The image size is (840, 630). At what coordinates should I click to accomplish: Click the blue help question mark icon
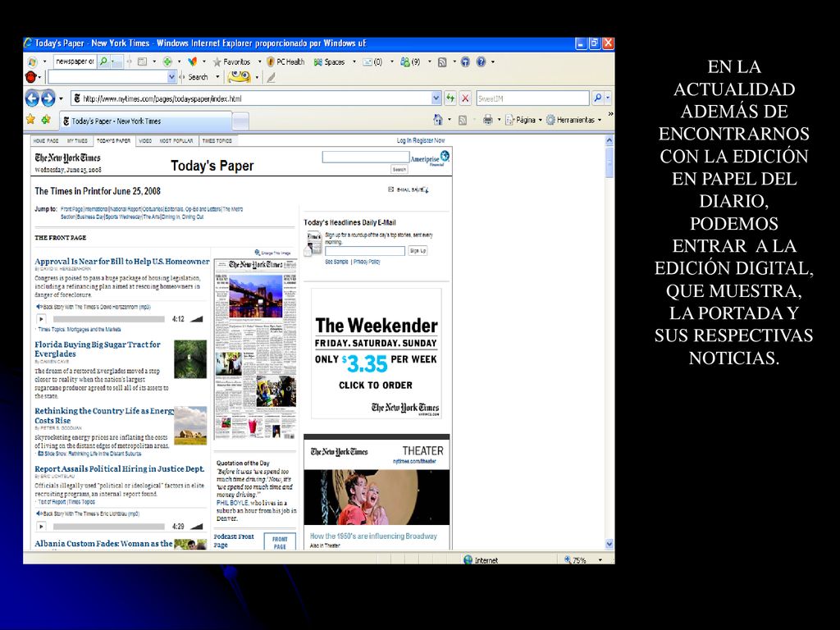[x=481, y=62]
